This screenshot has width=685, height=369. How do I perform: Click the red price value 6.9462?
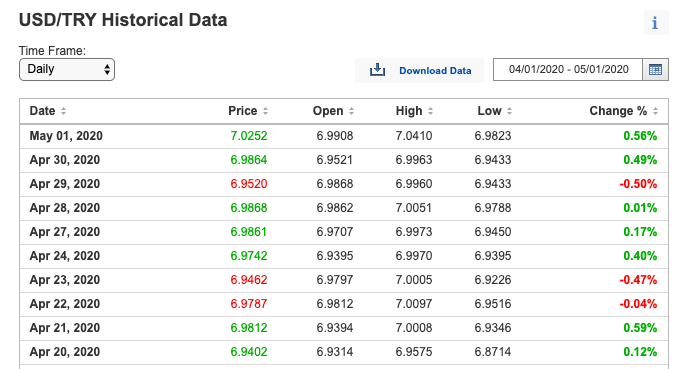click(249, 280)
